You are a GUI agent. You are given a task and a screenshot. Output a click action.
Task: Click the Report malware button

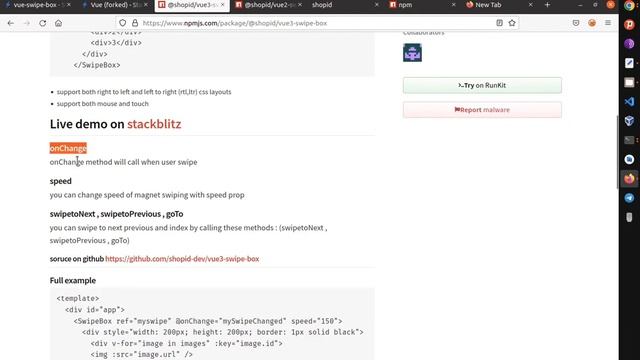point(482,110)
